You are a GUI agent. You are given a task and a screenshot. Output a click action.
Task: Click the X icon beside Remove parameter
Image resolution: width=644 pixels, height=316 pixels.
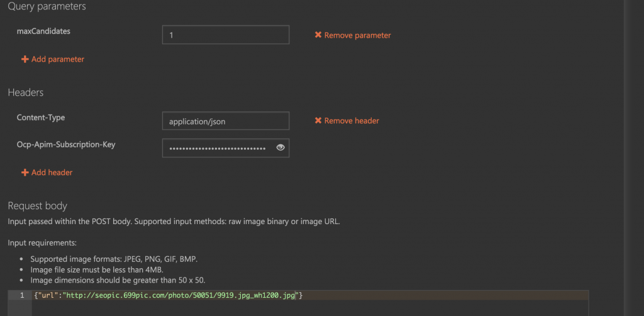tap(318, 35)
